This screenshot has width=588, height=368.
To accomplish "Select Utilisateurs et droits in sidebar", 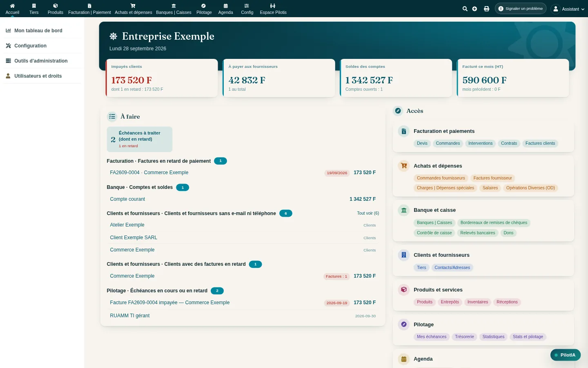I will 38,76.
